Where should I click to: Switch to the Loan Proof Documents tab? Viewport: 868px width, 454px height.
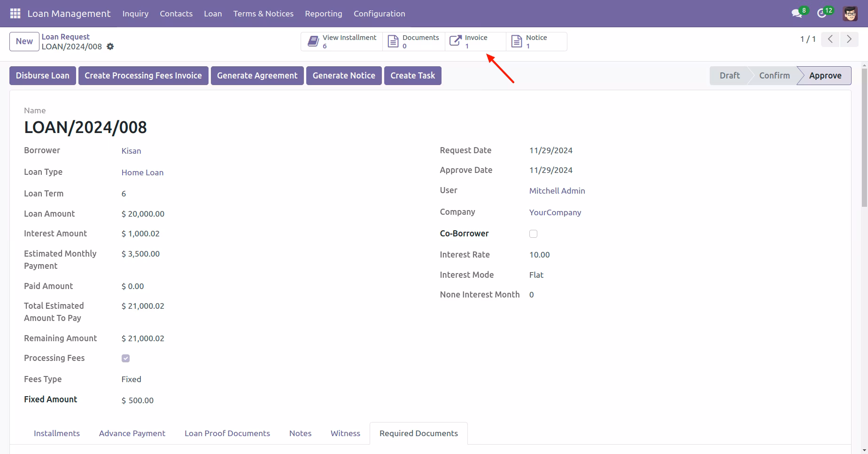(x=227, y=433)
